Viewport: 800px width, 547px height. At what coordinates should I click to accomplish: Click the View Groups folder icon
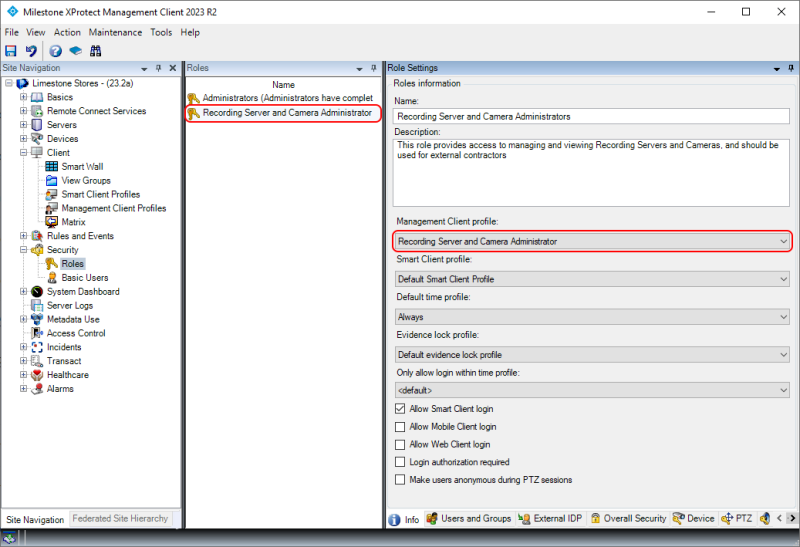point(52,180)
